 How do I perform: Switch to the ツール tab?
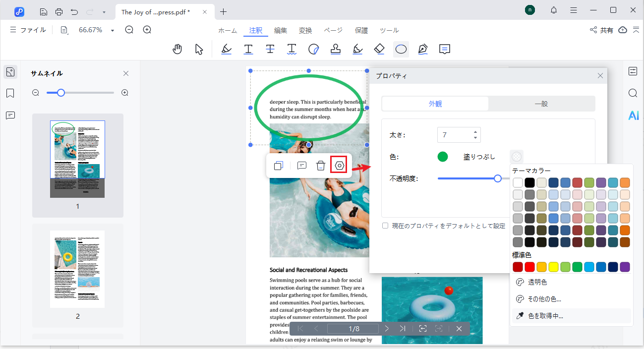coord(389,31)
